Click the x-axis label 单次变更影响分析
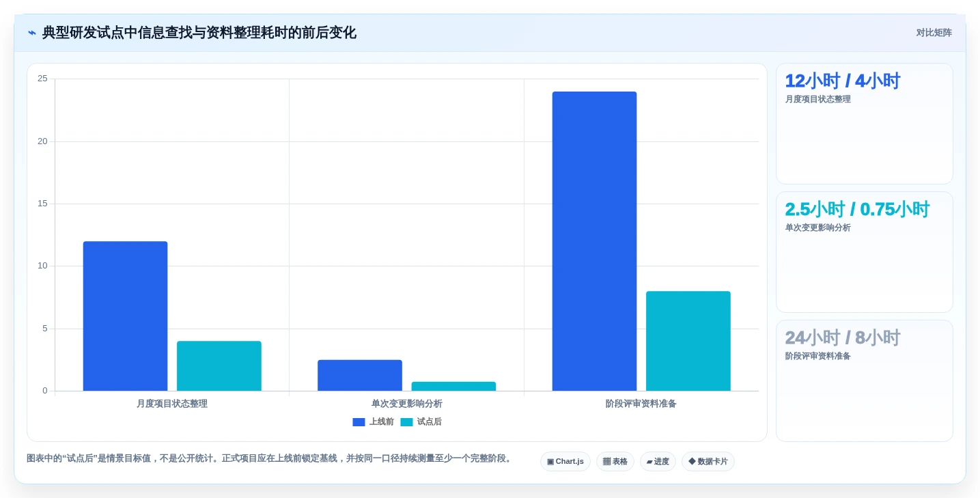Screen dimensions: 980x498 407,404
